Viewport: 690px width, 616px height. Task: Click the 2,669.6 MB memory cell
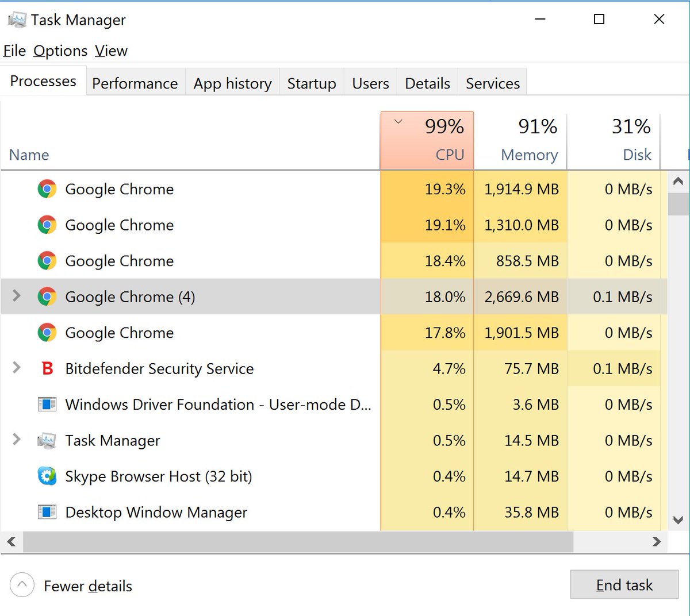click(521, 297)
